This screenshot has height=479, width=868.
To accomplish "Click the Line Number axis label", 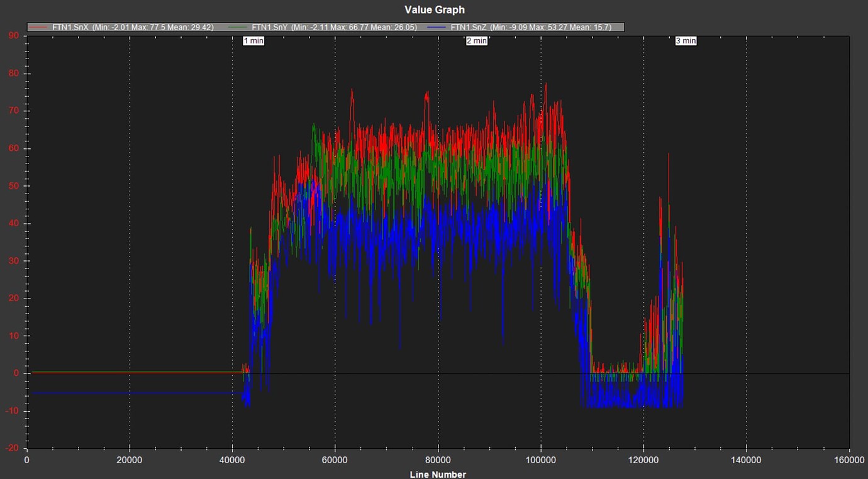I will point(437,475).
